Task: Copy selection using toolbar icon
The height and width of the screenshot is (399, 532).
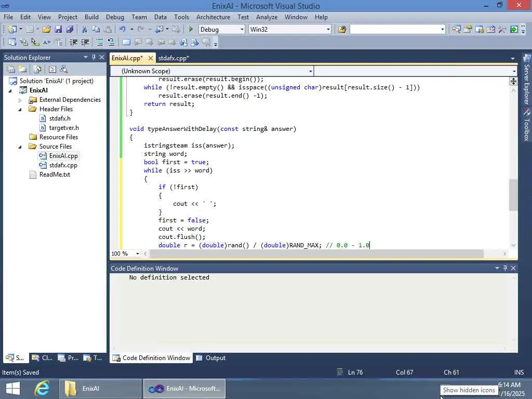Action: pos(96,29)
